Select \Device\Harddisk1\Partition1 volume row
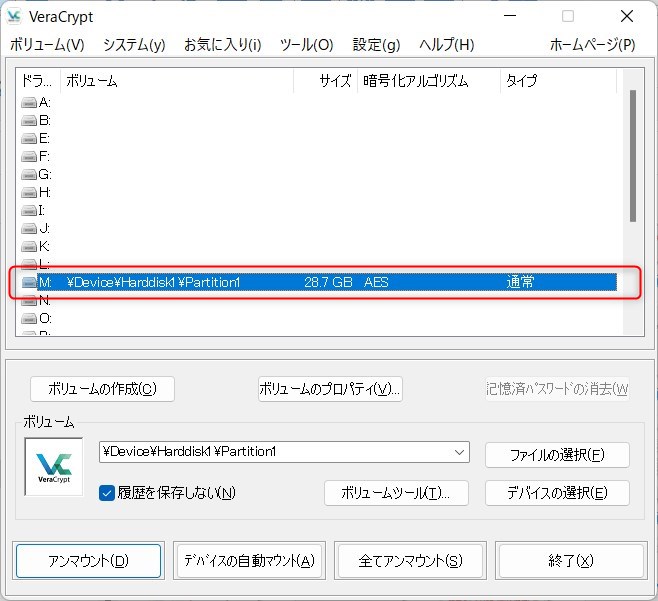Viewport: 658px width, 601px height. click(319, 282)
